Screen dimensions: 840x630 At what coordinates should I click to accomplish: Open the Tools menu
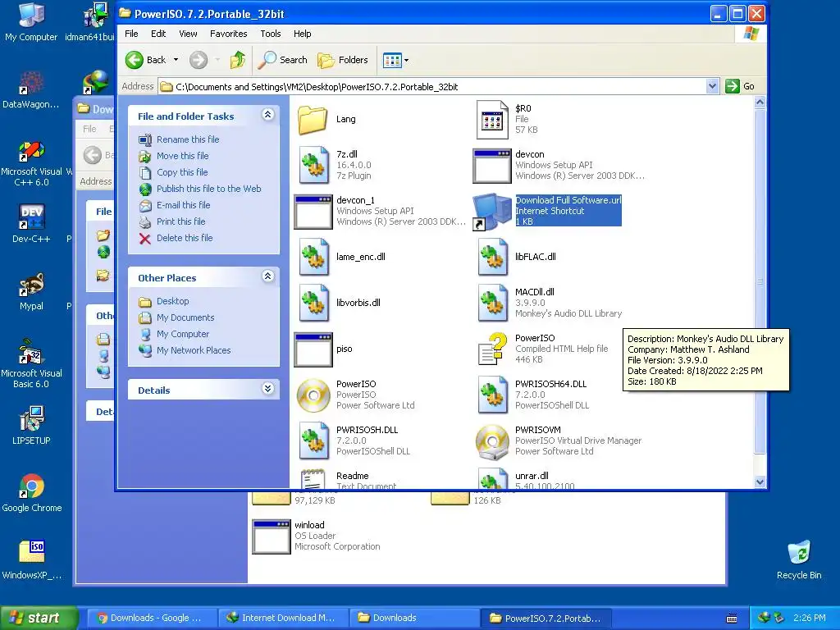point(271,34)
